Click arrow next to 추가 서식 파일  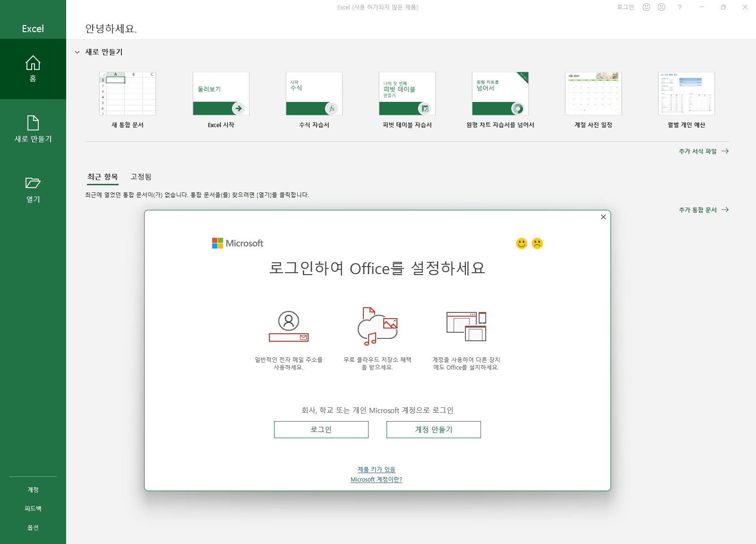point(725,151)
